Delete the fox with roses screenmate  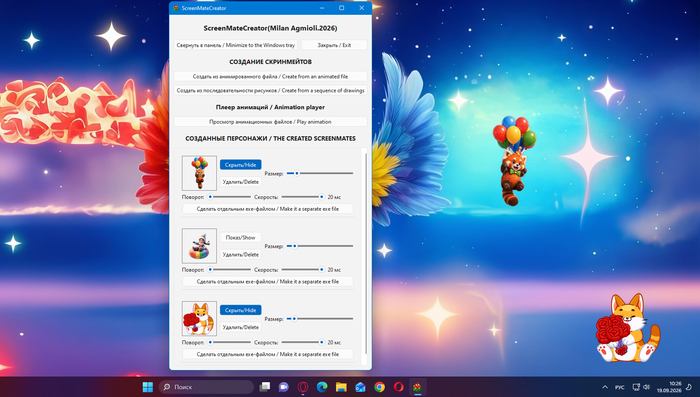(x=241, y=327)
